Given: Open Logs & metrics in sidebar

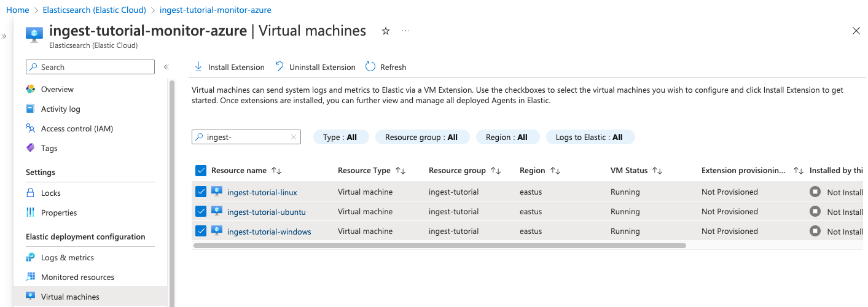Looking at the screenshot, I should 67,257.
